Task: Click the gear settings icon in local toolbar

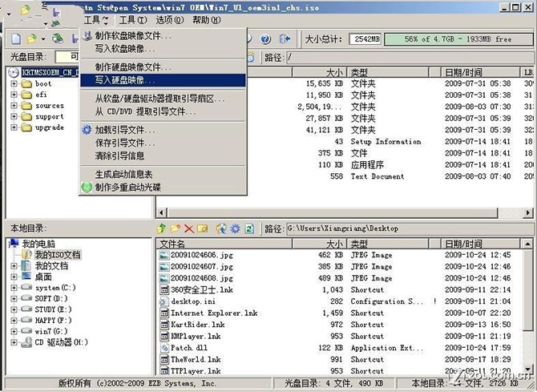Action: (x=236, y=228)
